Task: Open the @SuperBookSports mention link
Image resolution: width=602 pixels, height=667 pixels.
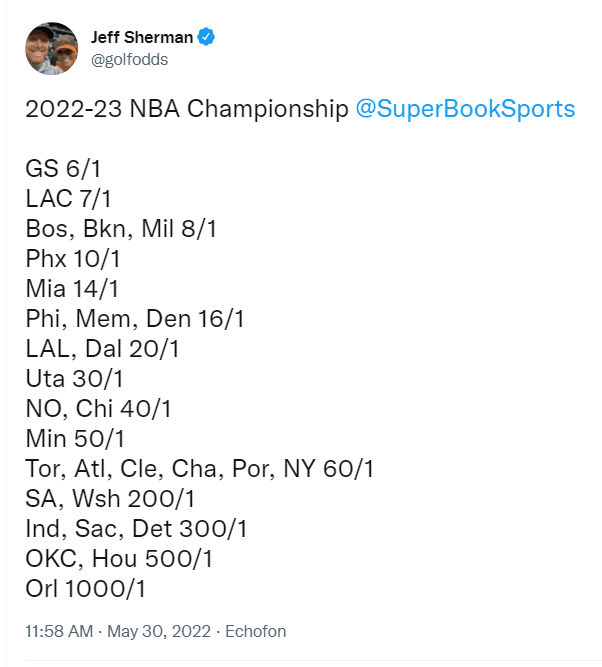Action: coord(465,108)
